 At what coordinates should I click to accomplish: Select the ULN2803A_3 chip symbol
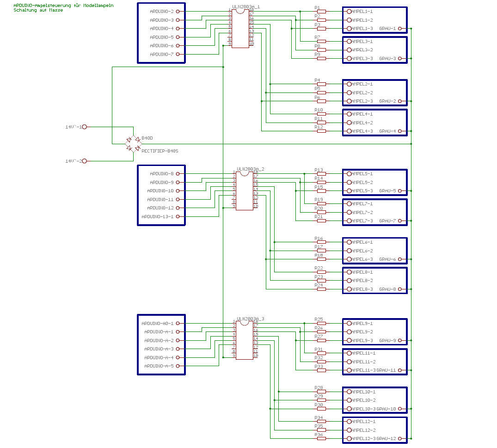click(244, 340)
